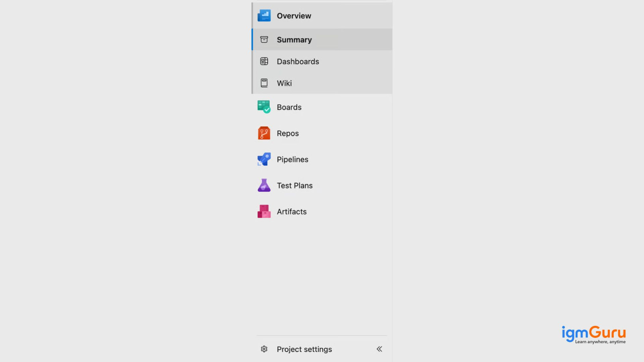Click the Wiki book icon
The height and width of the screenshot is (362, 644).
[x=264, y=83]
